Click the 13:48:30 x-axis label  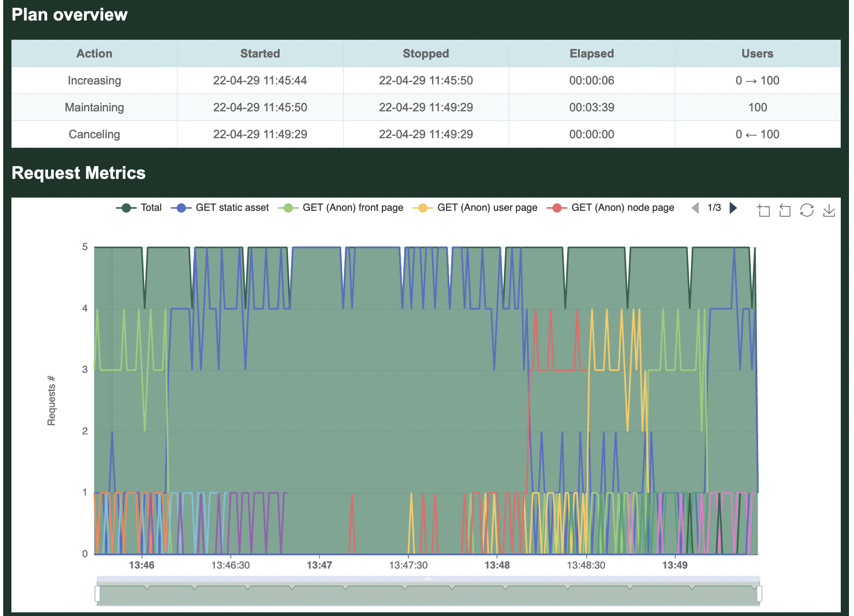[586, 565]
